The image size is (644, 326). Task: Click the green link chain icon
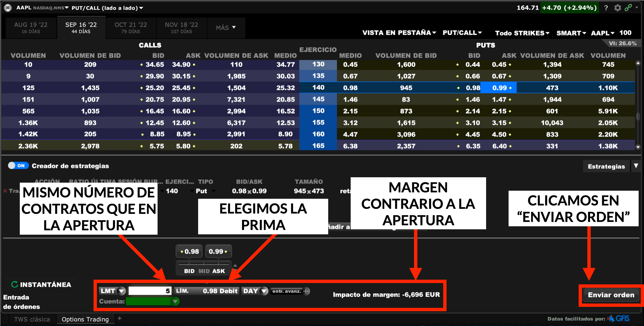point(628,8)
